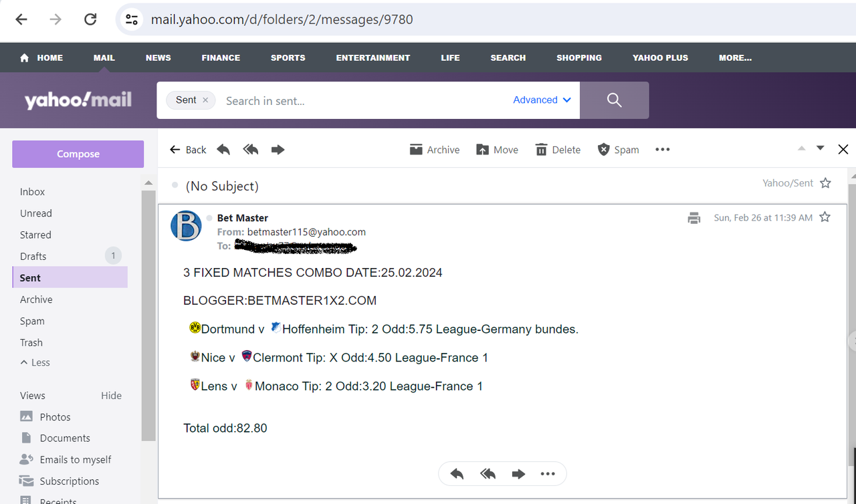
Task: Open the Advanced search dropdown
Action: point(542,100)
